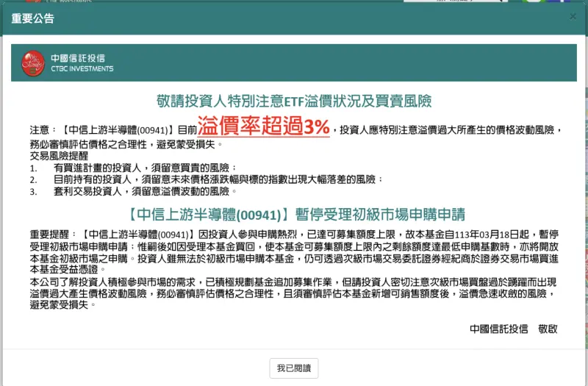
Task: Click the 重要公告 dialog title
Action: (32, 18)
